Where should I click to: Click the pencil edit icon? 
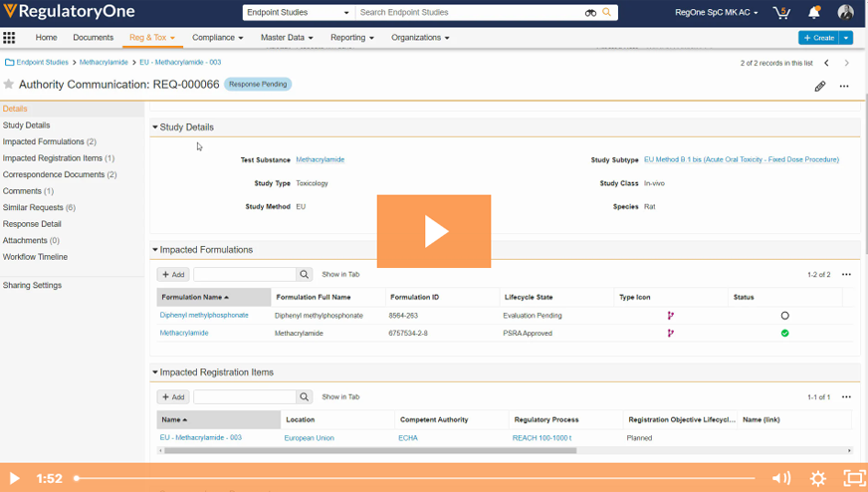pos(820,86)
